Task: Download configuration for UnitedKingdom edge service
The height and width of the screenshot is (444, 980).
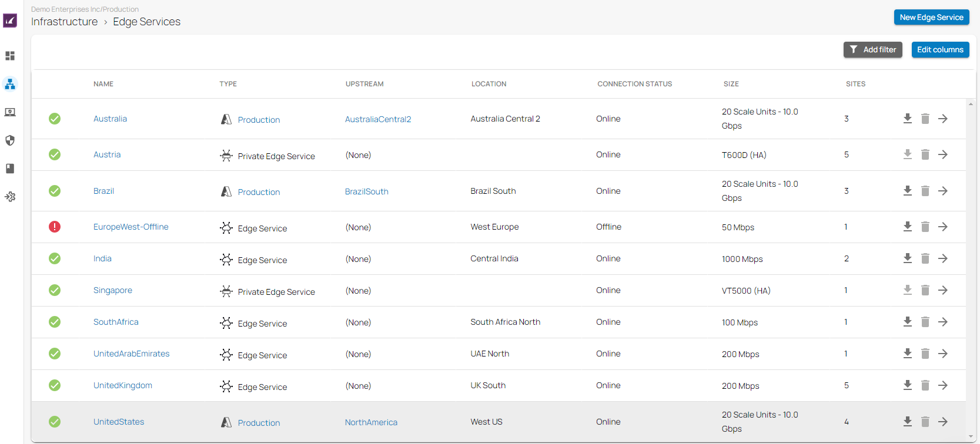Action: (x=907, y=385)
